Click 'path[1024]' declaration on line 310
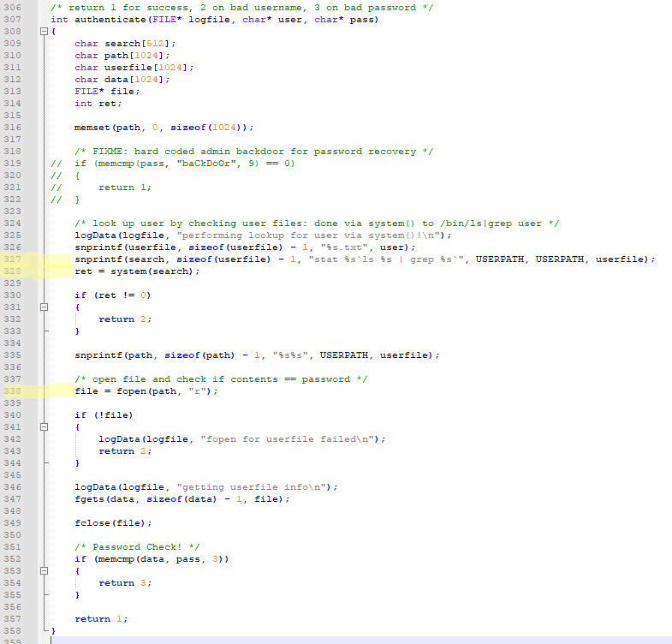672x644 pixels. [137, 56]
